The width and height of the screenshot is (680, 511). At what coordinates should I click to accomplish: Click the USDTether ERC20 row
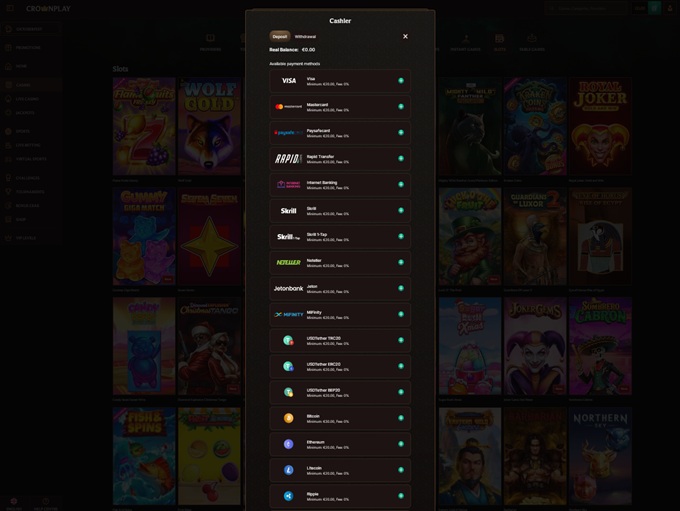(340, 366)
